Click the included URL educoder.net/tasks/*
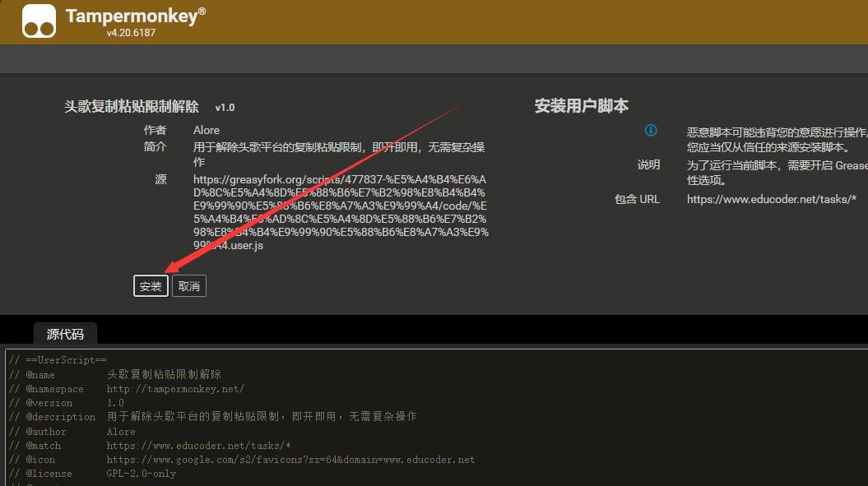 [x=771, y=199]
